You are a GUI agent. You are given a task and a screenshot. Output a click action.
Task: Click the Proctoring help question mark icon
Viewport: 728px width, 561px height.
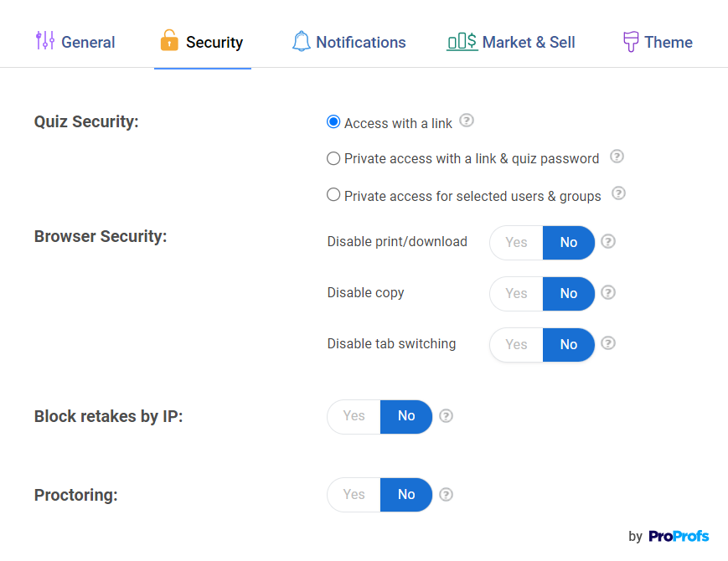click(x=446, y=494)
